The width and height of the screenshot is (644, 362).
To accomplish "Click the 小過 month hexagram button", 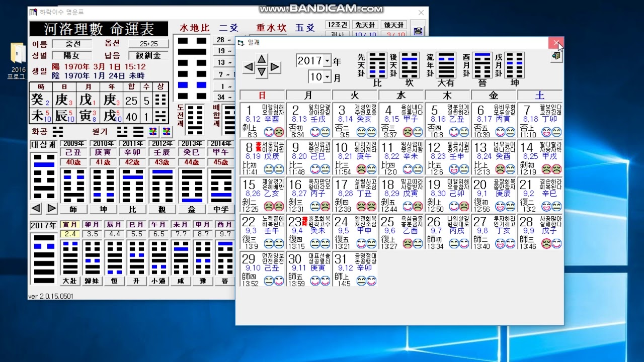I will coord(158,281).
